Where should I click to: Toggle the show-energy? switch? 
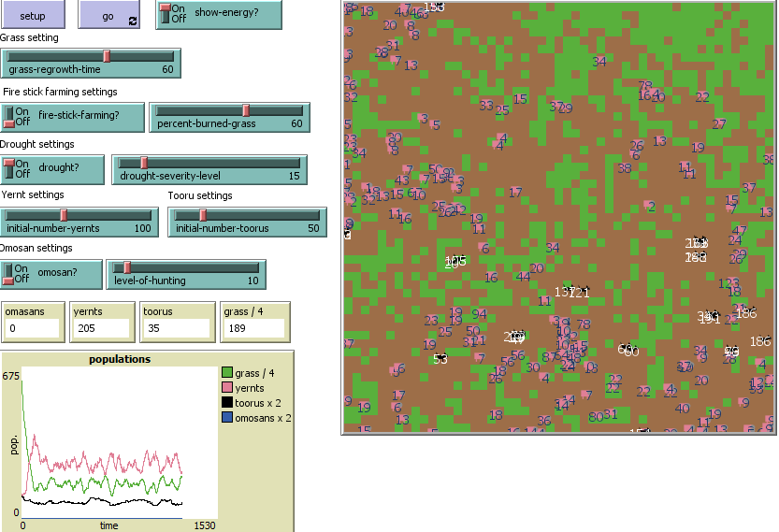click(x=219, y=14)
